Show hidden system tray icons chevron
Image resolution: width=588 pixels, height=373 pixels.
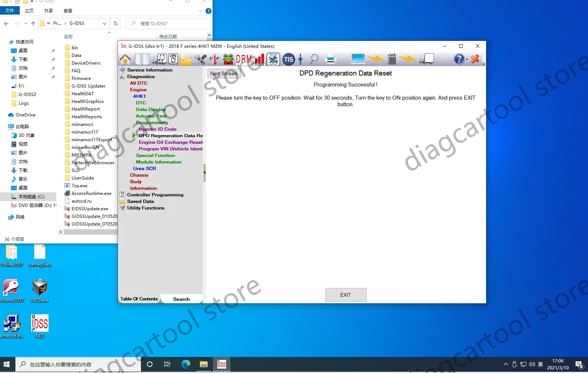(x=506, y=364)
